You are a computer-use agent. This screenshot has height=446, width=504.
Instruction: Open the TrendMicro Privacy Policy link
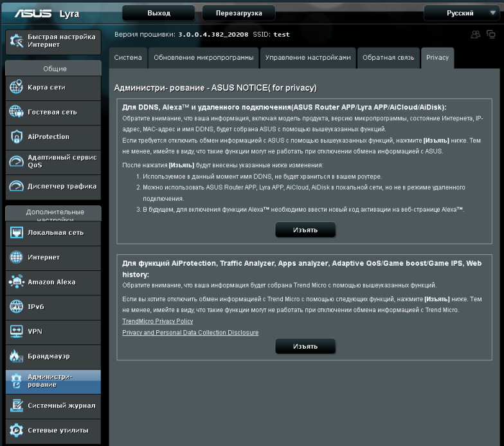[157, 321]
